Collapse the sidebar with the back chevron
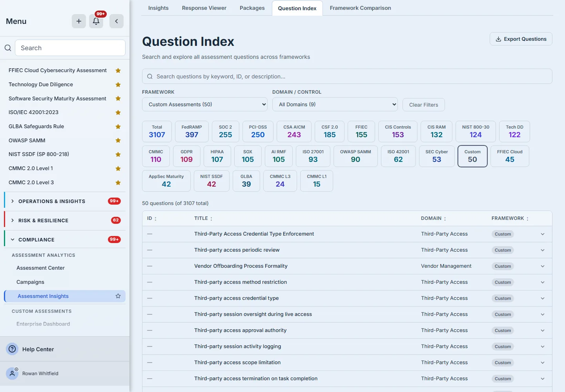The height and width of the screenshot is (392, 565). tap(117, 21)
